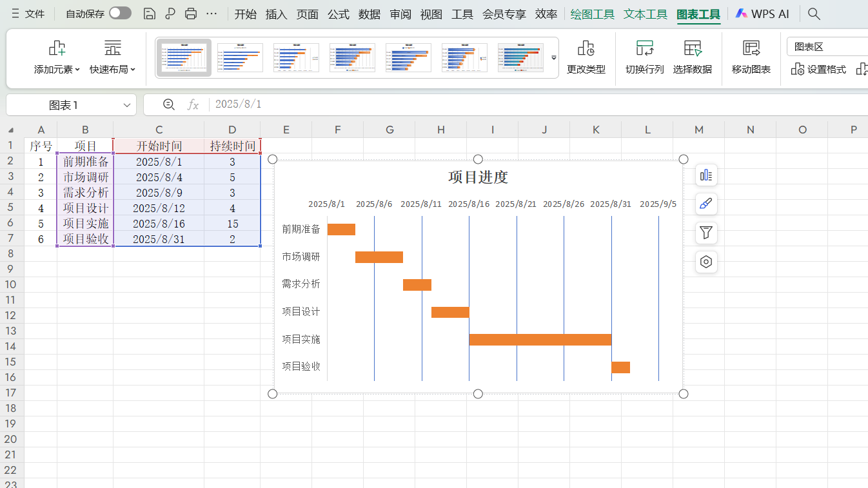Click the chart style brush icon
This screenshot has width=868, height=488.
(x=705, y=204)
